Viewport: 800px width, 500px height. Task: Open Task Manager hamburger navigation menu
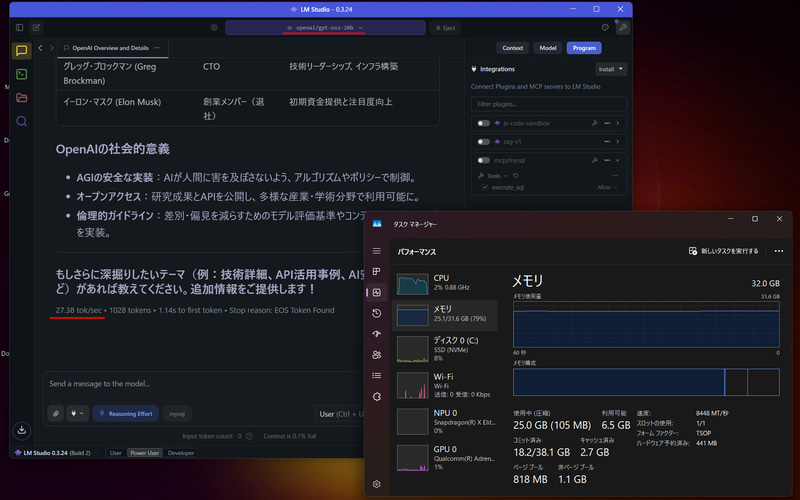(377, 251)
